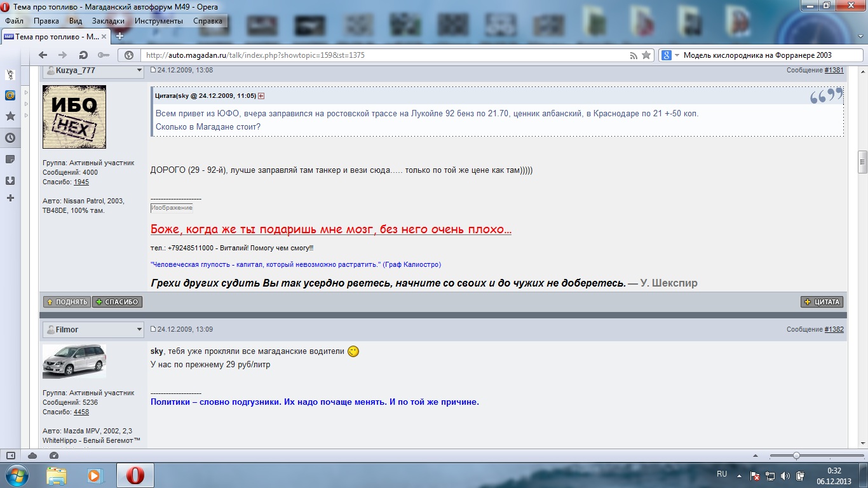Open the Mail @ panel in sidebar
Image resolution: width=868 pixels, height=488 pixels.
tap(10, 95)
